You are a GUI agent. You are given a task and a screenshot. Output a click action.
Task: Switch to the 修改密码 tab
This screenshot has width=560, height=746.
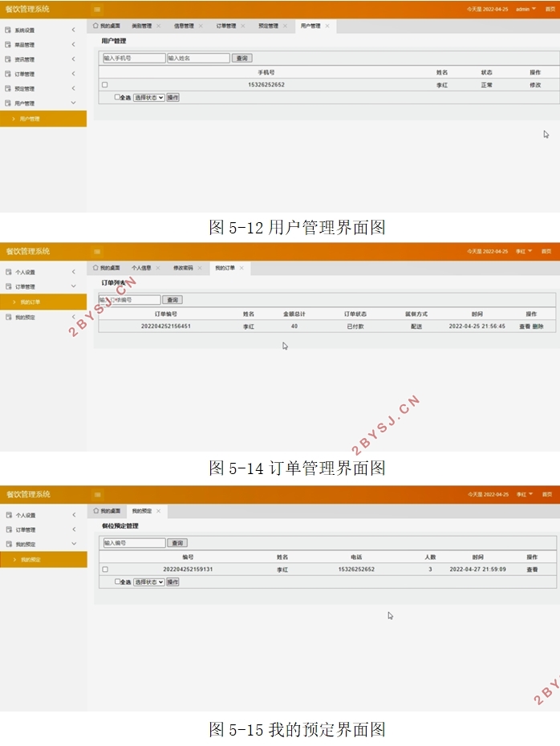pyautogui.click(x=183, y=268)
